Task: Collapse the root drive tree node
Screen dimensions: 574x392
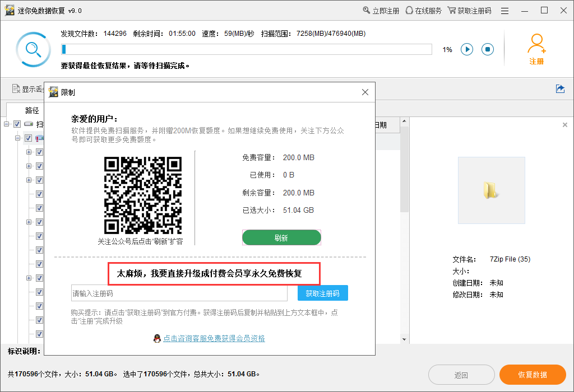Action: coord(7,124)
